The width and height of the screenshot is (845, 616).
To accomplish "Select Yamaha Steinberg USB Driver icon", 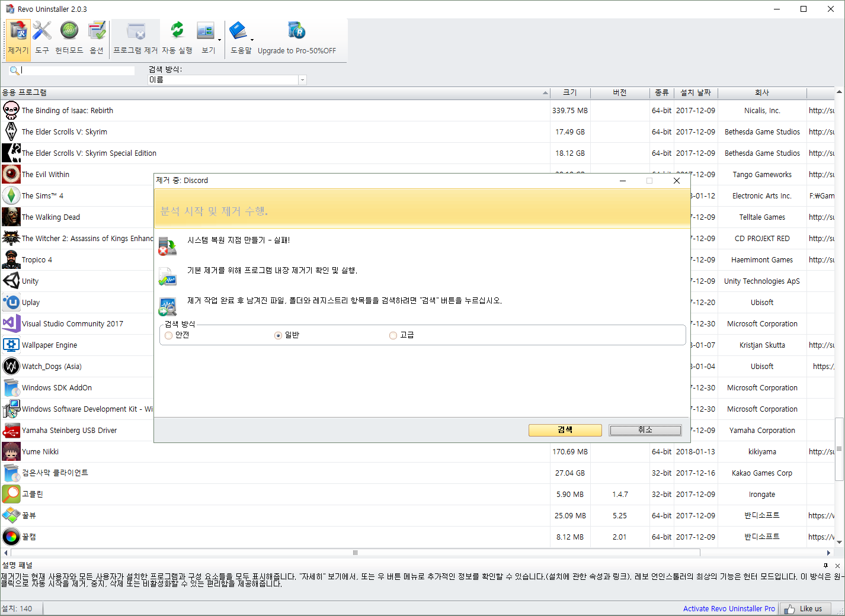I will click(11, 430).
